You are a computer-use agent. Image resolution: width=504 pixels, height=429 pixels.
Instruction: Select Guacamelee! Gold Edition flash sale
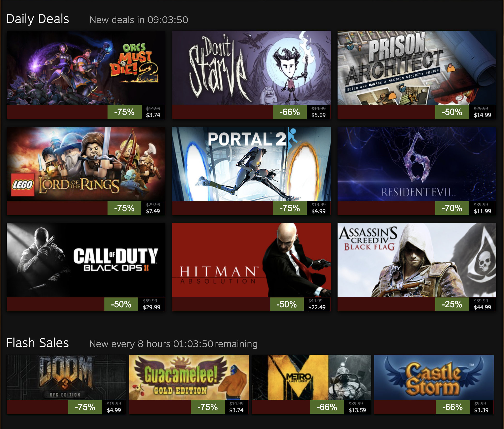(189, 377)
